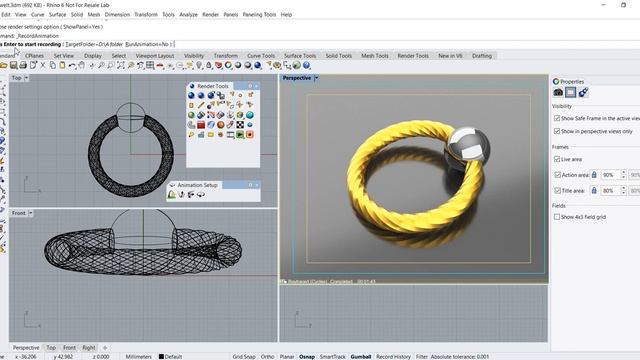Uncheck the Title area checkbox
Image resolution: width=640 pixels, height=360 pixels.
tap(557, 191)
